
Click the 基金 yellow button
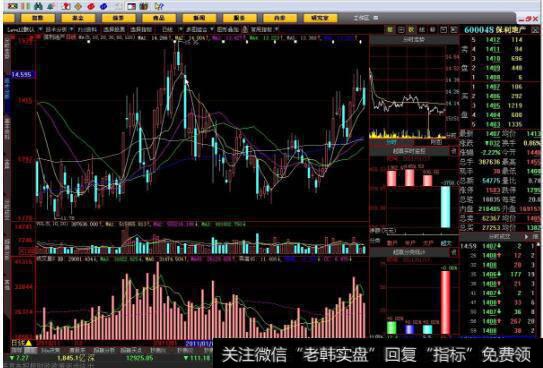(78, 18)
